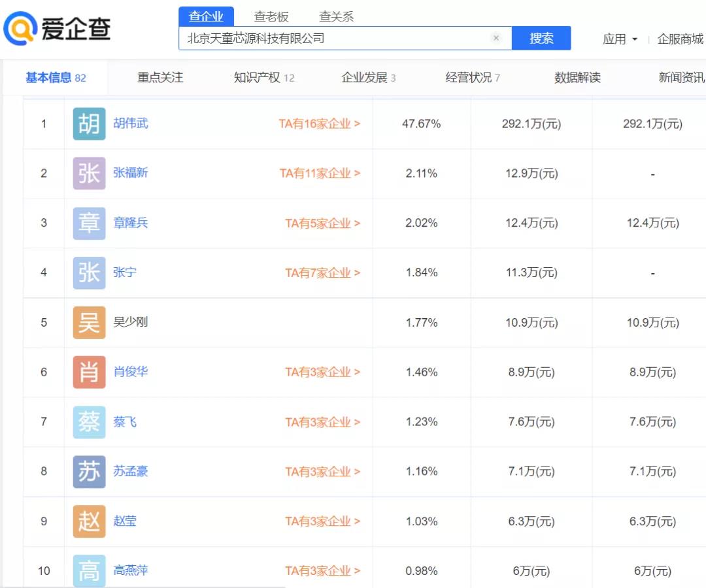The width and height of the screenshot is (706, 588).
Task: Open the 知识产权 tab
Action: [264, 77]
